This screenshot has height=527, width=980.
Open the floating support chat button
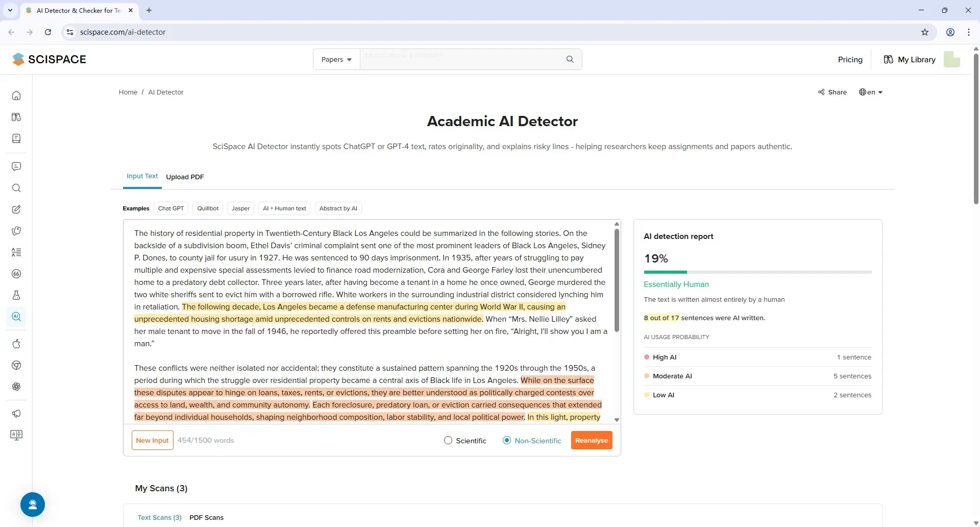pyautogui.click(x=33, y=505)
